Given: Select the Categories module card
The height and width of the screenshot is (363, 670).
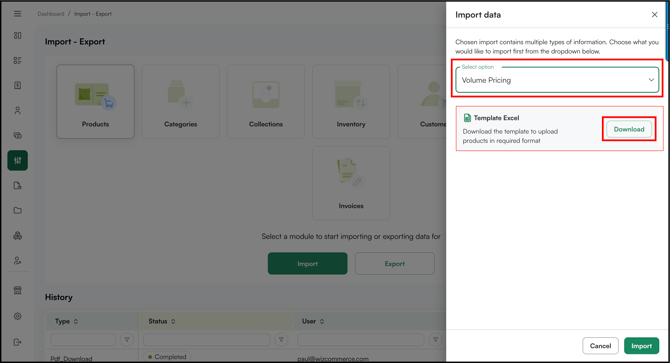Looking at the screenshot, I should point(180,102).
